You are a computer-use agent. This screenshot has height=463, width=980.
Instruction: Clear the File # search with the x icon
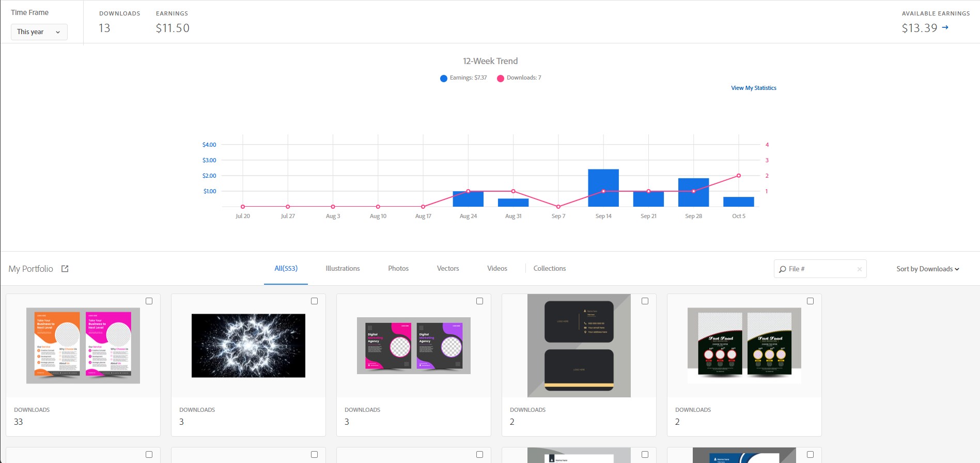pyautogui.click(x=860, y=269)
